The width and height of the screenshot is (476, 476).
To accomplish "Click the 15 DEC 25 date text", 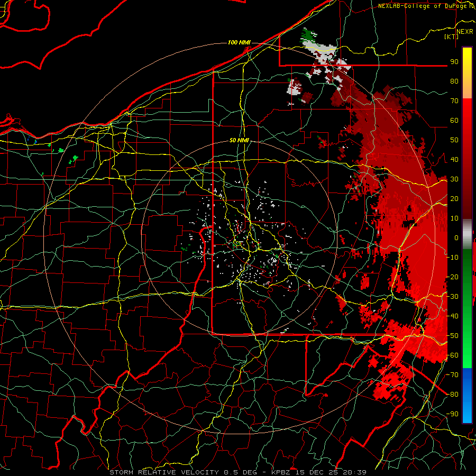I will (316, 472).
